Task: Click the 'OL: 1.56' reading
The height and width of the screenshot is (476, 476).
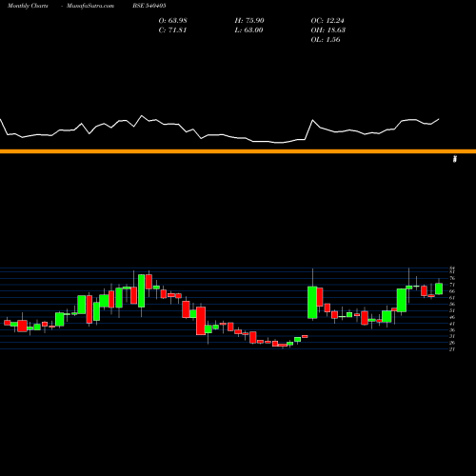Action: 326,40
